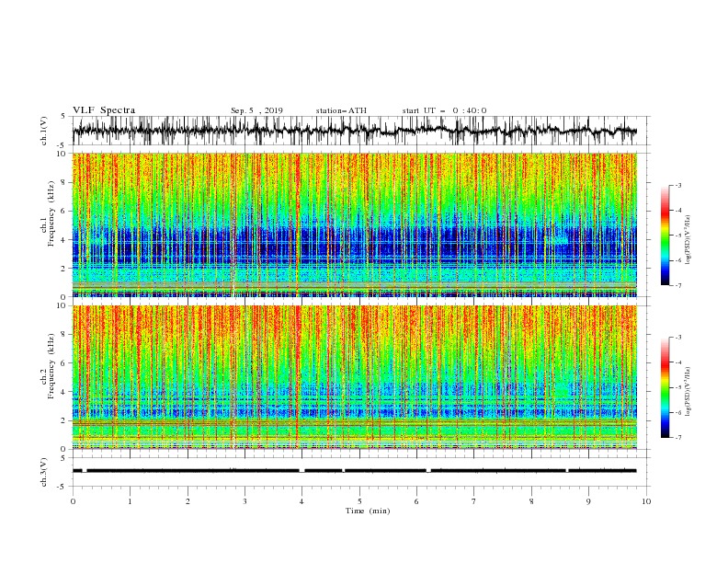This screenshot has width=728, height=563.
Task: Click the ch.1 'Frequency (kHz)' axis label
Action: click(51, 213)
